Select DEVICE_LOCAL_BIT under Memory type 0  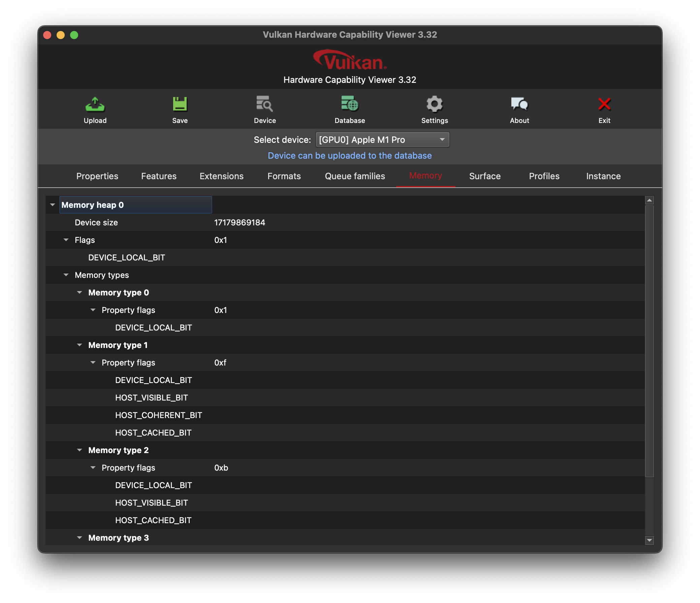pyautogui.click(x=153, y=327)
